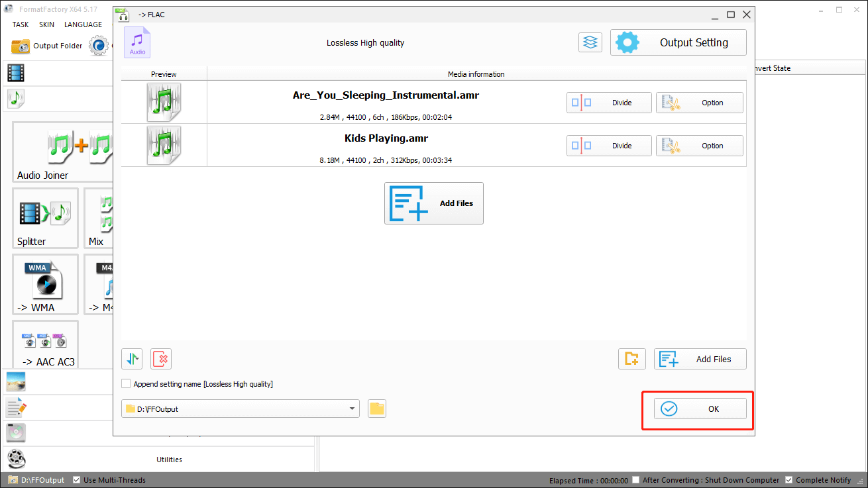Open the LANGUAGE menu
Viewport: 868px width, 488px height.
point(83,24)
